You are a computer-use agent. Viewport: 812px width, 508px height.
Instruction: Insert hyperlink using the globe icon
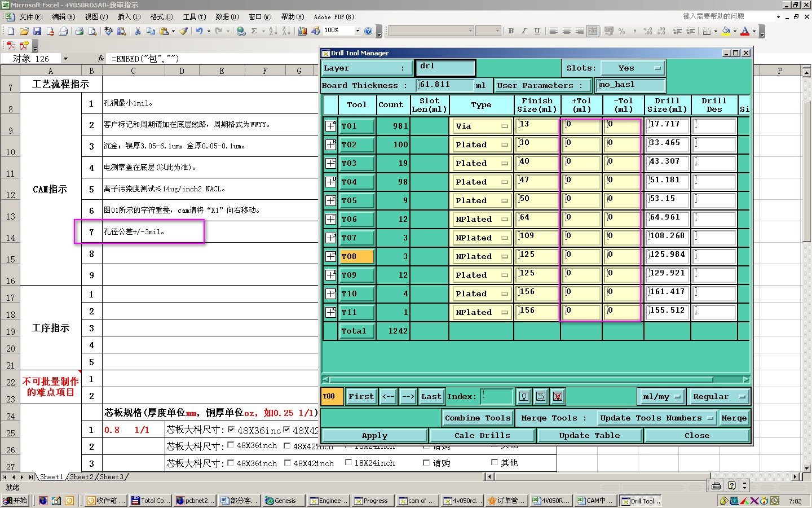point(241,31)
